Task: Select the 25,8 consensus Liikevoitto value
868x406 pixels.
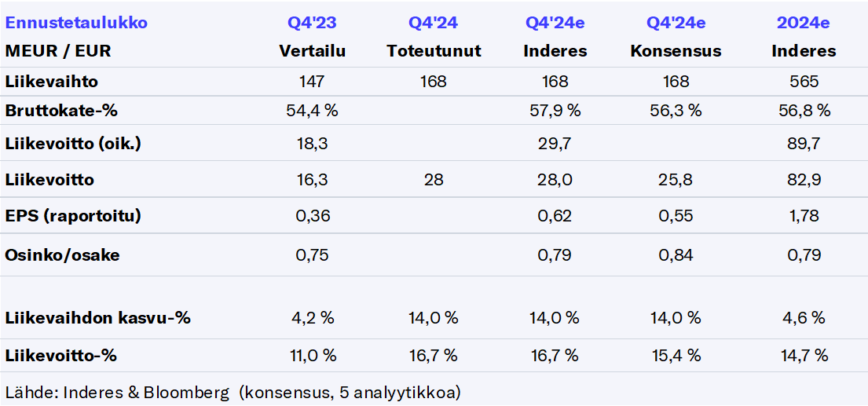Action: pos(676,180)
